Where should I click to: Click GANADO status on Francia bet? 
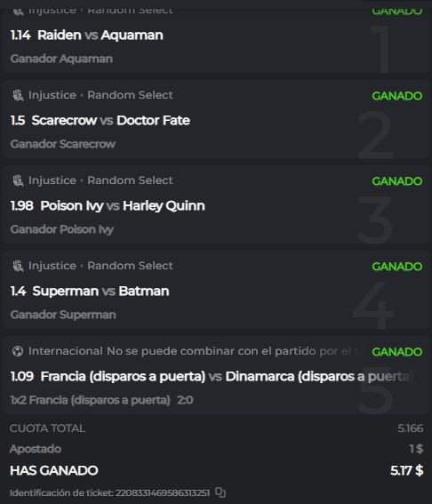click(397, 352)
